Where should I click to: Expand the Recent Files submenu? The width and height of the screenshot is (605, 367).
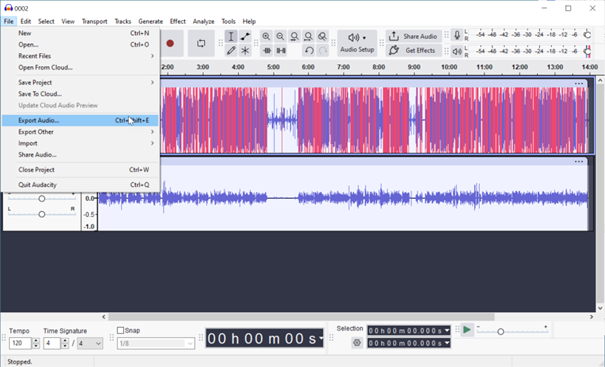coord(80,56)
